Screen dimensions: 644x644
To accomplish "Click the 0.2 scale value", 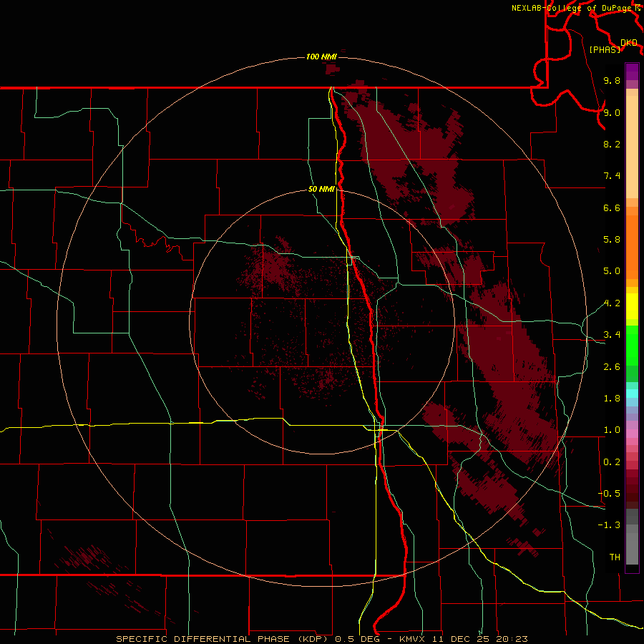I will coord(612,462).
